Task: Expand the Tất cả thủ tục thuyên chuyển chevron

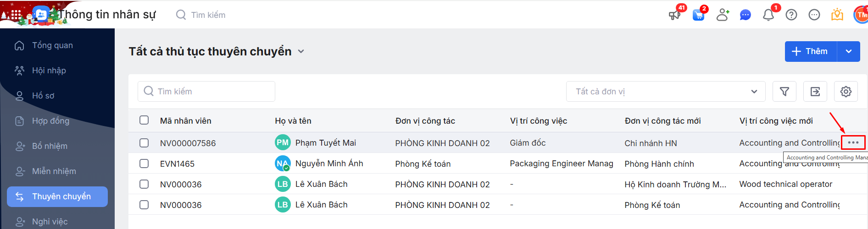Action: [x=301, y=51]
